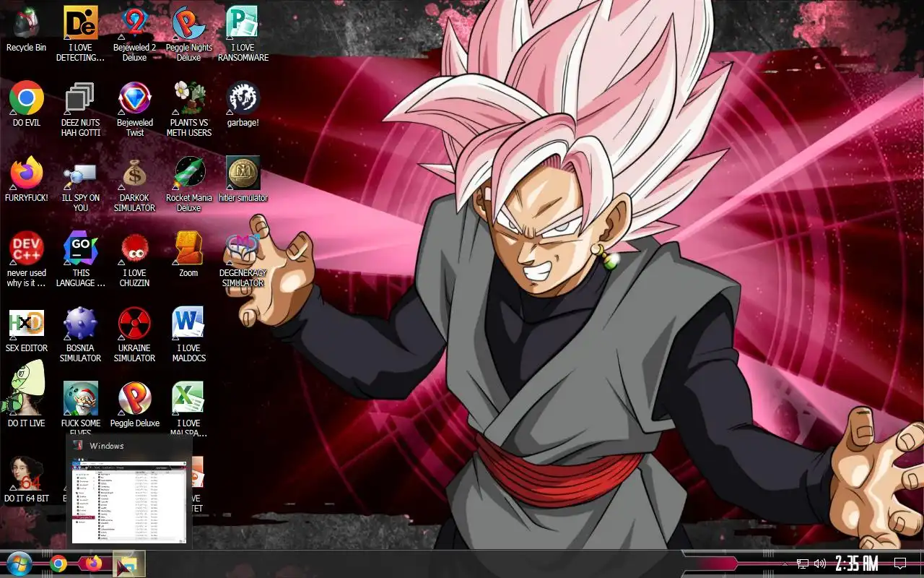Expand hidden system tray icons arrow
924x578 pixels.
tap(785, 564)
